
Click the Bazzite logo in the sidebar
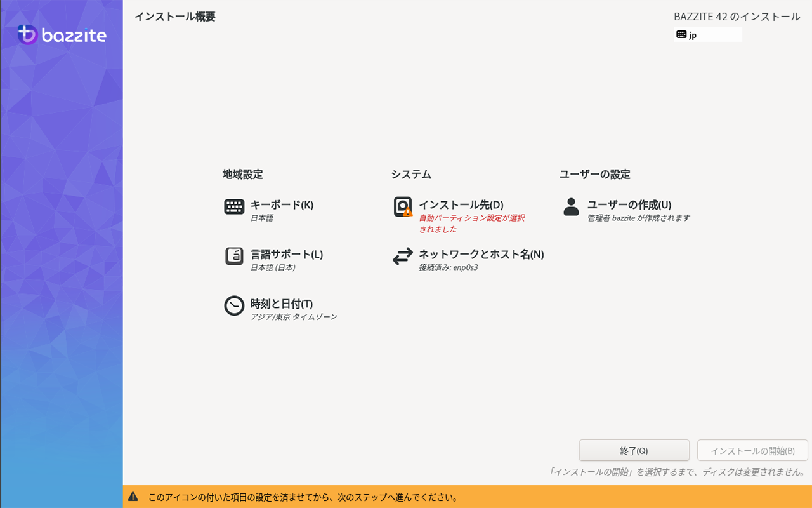(x=61, y=35)
